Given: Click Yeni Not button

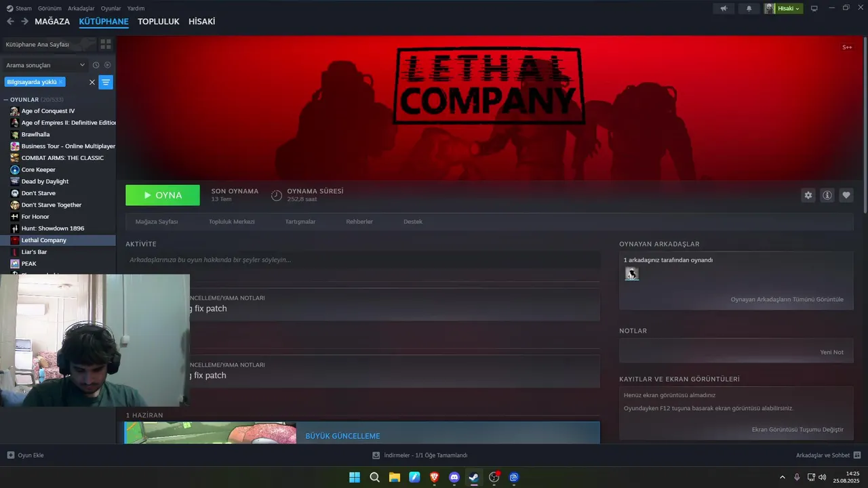Looking at the screenshot, I should tap(832, 352).
